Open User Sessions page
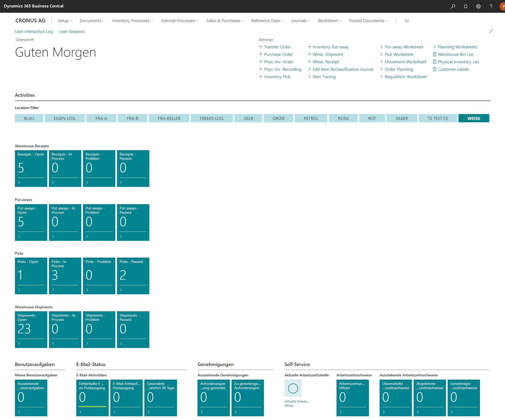Image resolution: width=505 pixels, height=420 pixels. pyautogui.click(x=72, y=31)
